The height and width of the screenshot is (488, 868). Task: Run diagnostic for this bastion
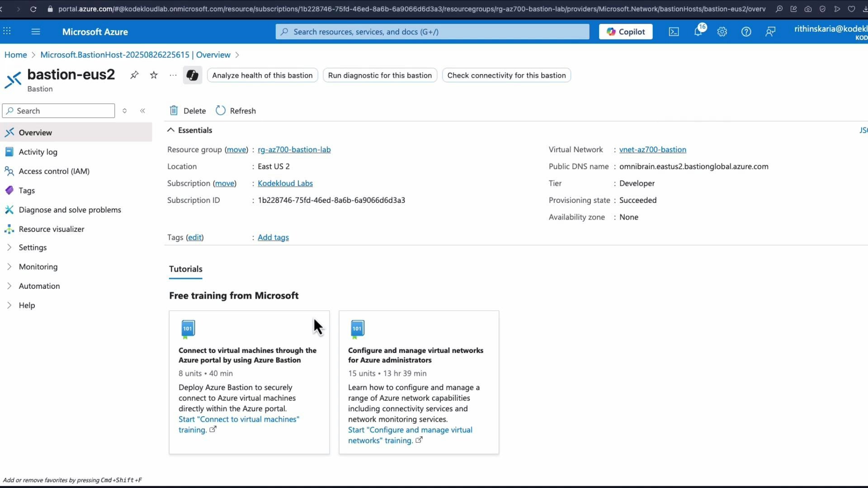tap(380, 75)
